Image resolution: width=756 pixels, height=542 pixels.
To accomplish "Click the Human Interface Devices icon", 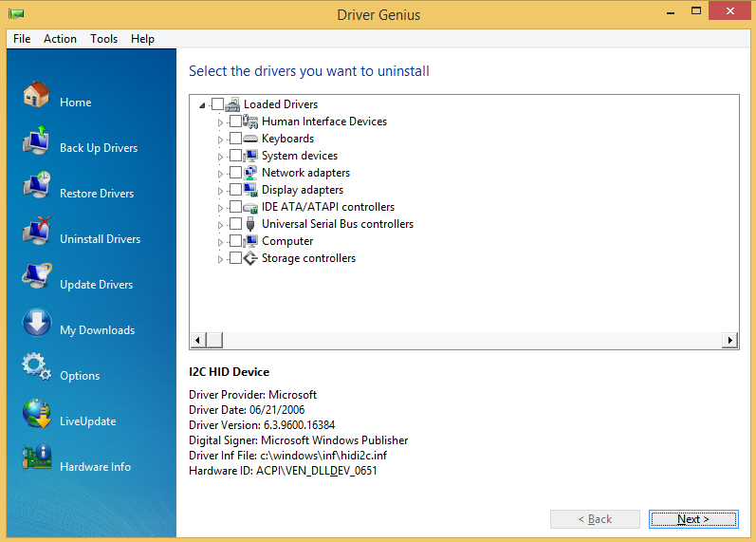I will click(250, 121).
